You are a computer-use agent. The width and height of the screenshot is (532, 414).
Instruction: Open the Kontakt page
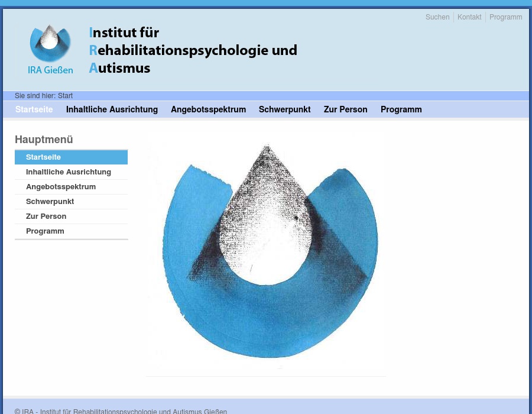pos(469,17)
